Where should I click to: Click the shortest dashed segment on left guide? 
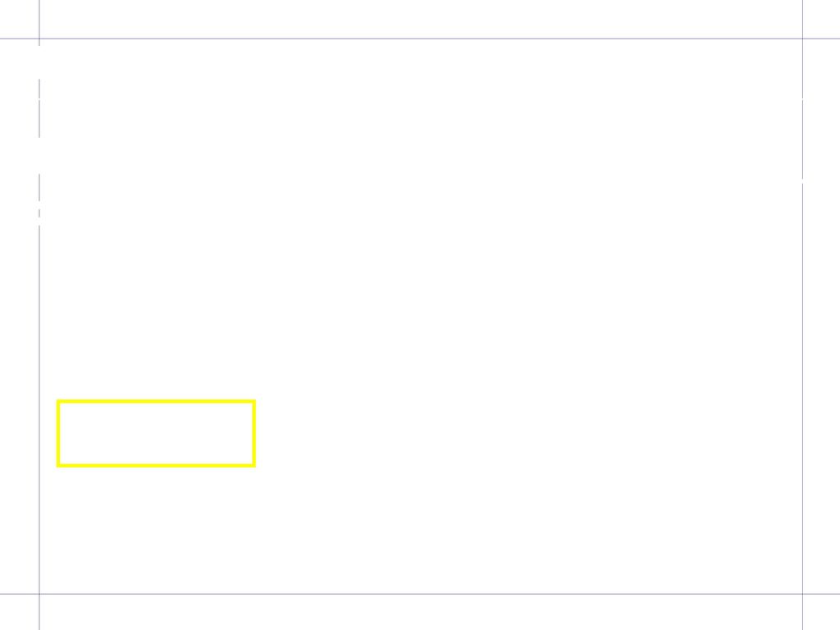[39, 213]
